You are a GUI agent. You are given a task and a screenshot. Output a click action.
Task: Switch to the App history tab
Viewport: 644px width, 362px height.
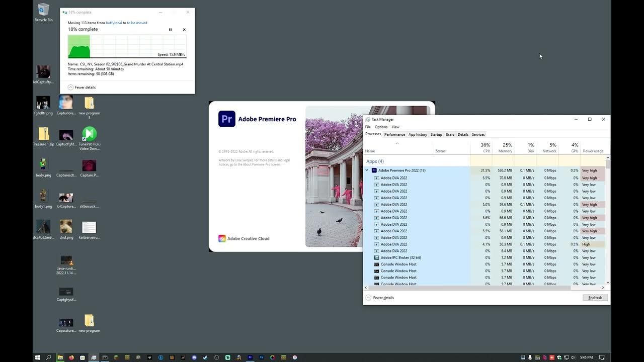(x=418, y=134)
